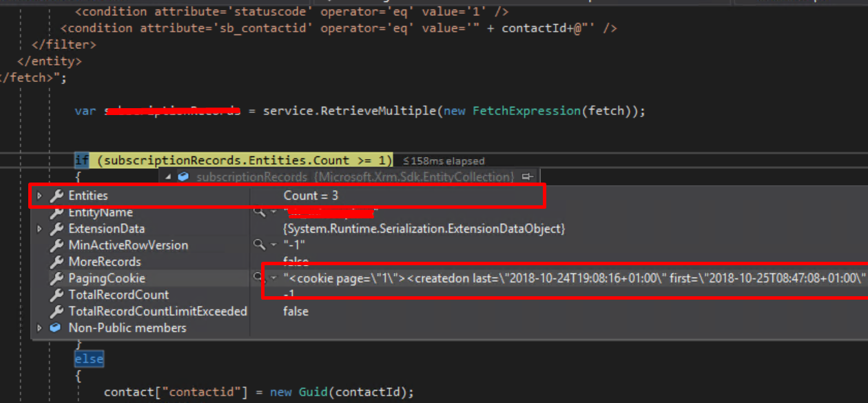Open visualizer dropdown arrow for MinActiveRowVersion

[273, 245]
